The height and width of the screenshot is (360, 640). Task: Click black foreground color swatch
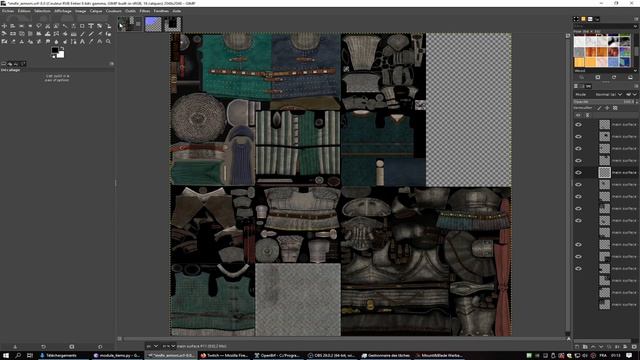(55, 50)
